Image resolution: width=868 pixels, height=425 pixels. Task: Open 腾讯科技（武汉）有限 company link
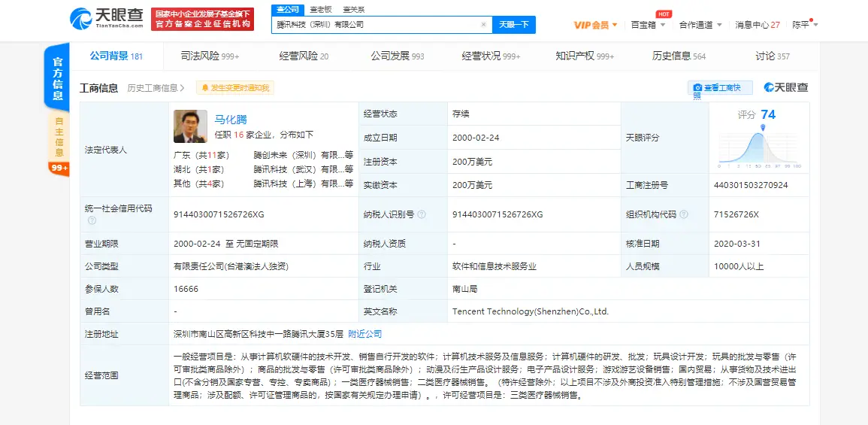pos(304,169)
